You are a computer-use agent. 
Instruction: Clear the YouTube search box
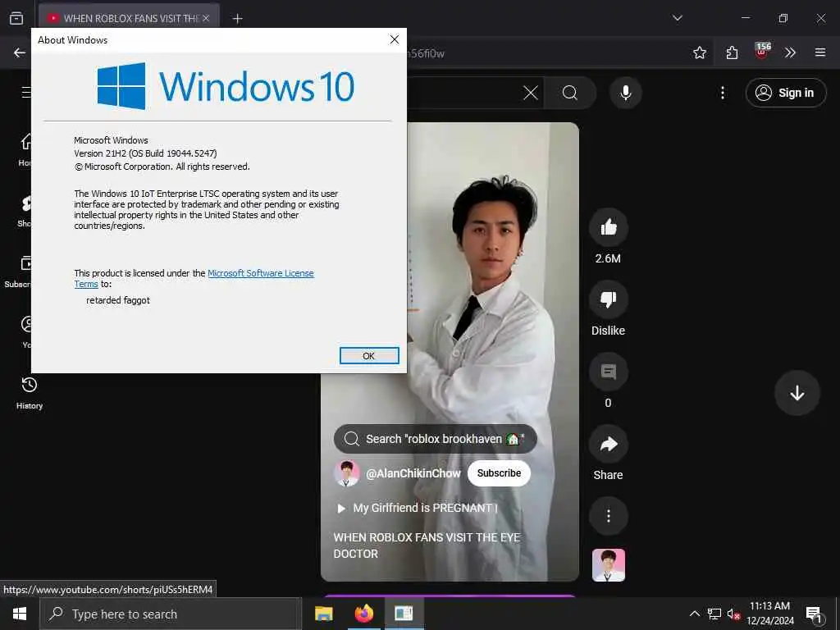click(531, 93)
